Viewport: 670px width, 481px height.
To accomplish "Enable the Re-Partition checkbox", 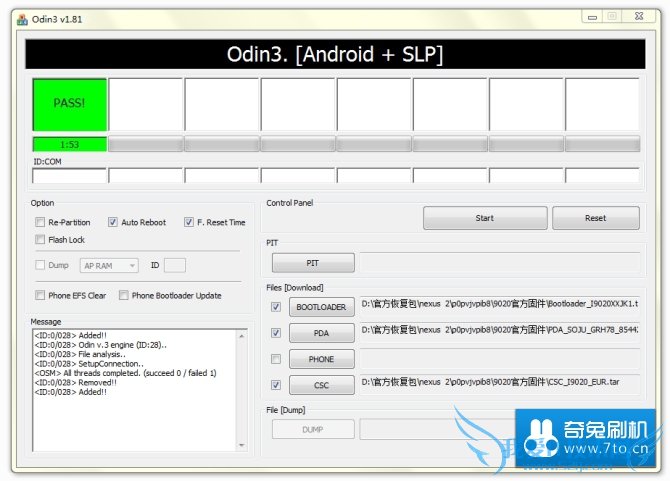I will [40, 222].
